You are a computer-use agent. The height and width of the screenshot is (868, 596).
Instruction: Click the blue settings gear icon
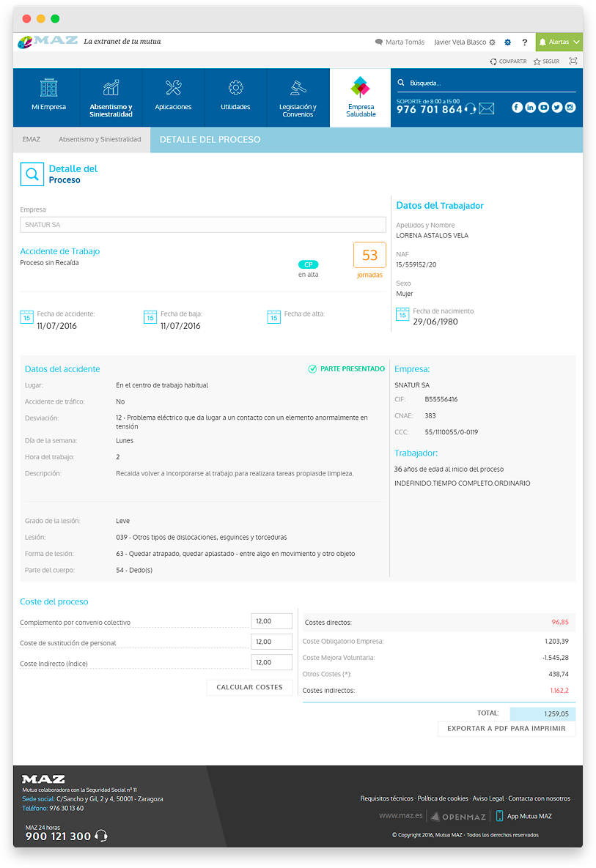pyautogui.click(x=507, y=42)
